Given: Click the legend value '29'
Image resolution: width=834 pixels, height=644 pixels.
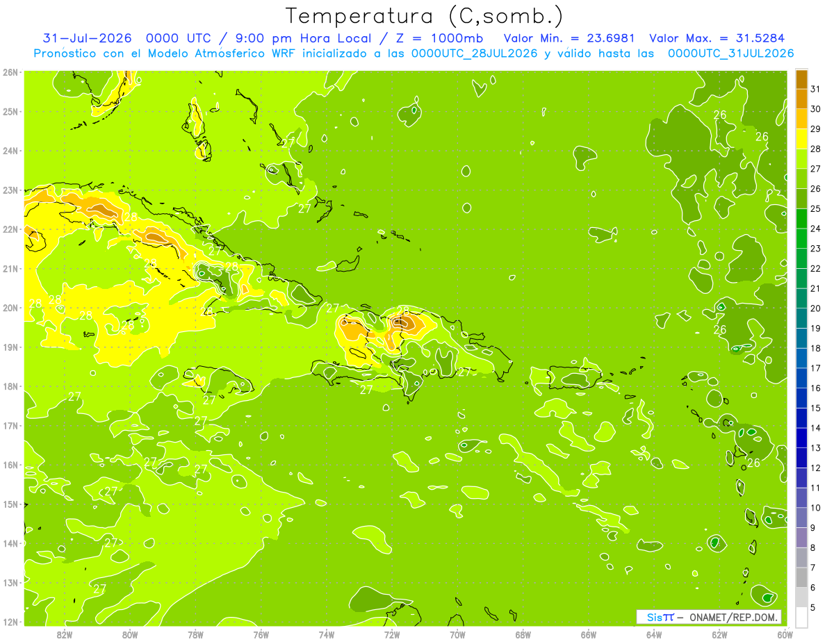Looking at the screenshot, I should (815, 129).
